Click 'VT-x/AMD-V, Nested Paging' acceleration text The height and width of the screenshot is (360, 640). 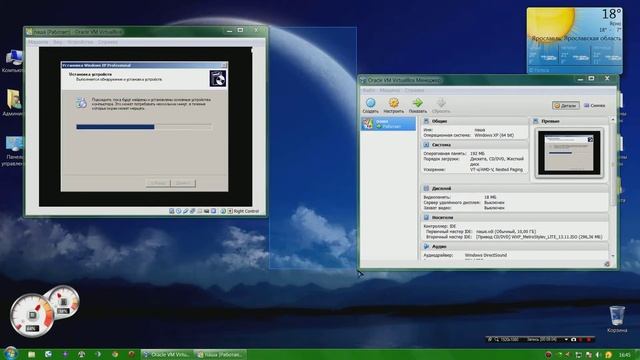point(496,169)
